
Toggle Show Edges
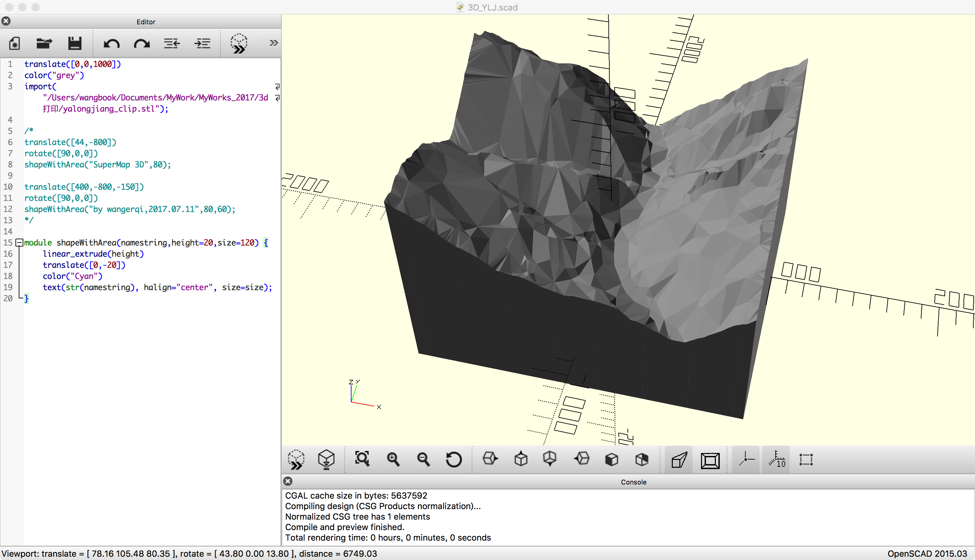click(806, 459)
